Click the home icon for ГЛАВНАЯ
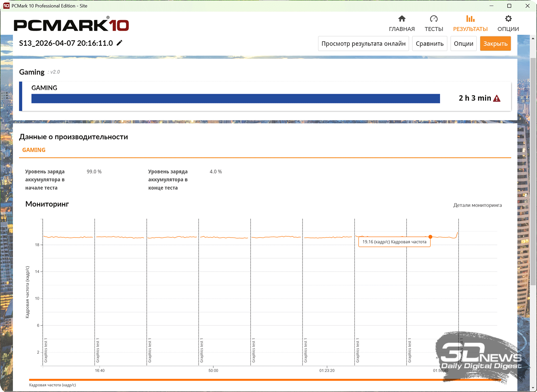 (402, 19)
